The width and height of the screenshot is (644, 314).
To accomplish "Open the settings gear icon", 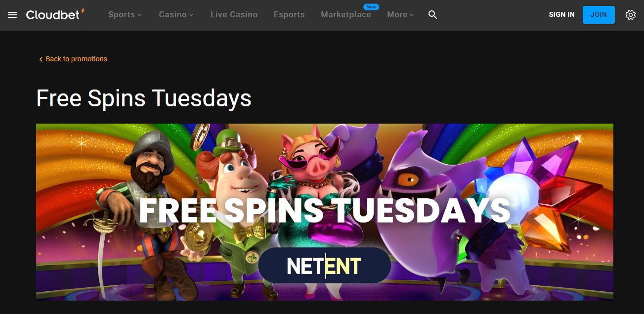I will point(630,15).
